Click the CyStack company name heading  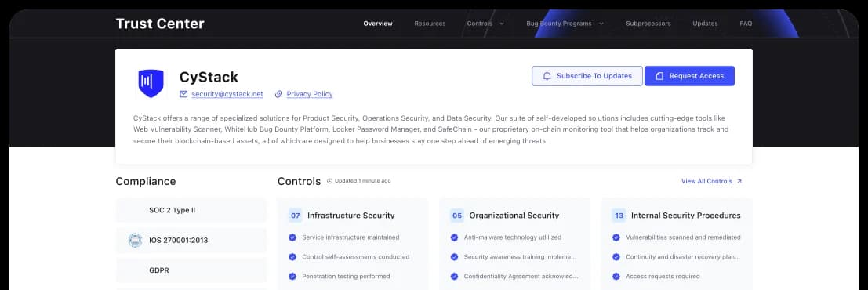point(209,77)
